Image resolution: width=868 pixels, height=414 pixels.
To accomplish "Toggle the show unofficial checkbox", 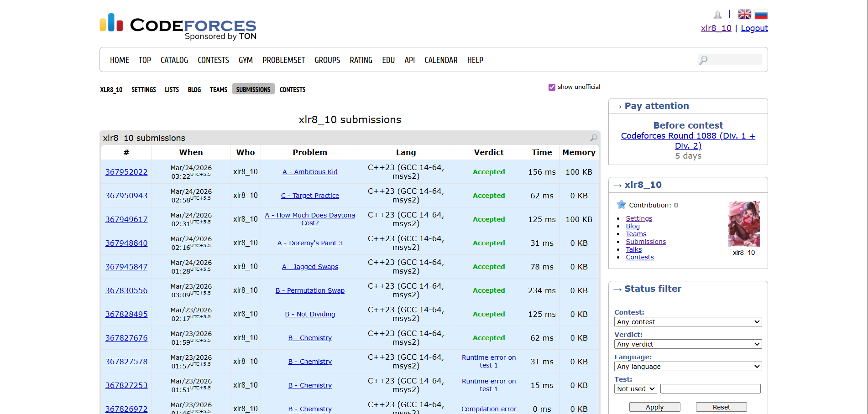I will pos(552,87).
